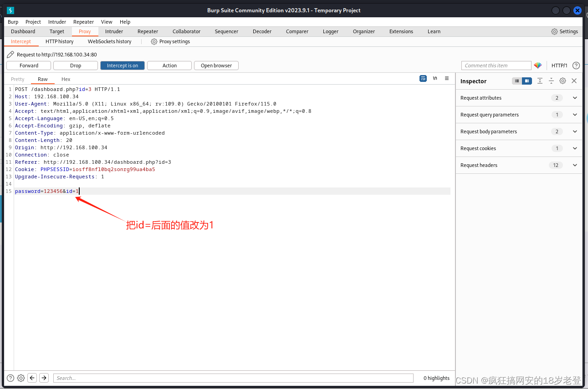
Task: Open the Extensions tab
Action: (x=401, y=31)
